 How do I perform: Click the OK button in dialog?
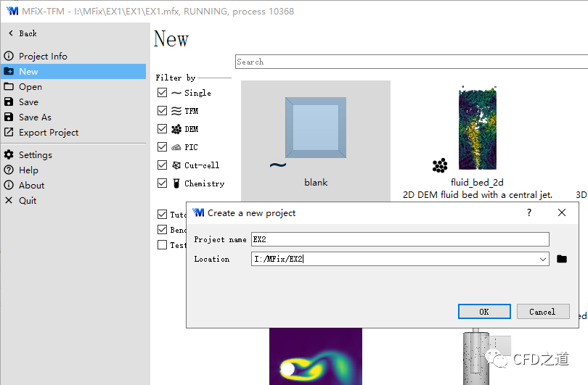(484, 312)
